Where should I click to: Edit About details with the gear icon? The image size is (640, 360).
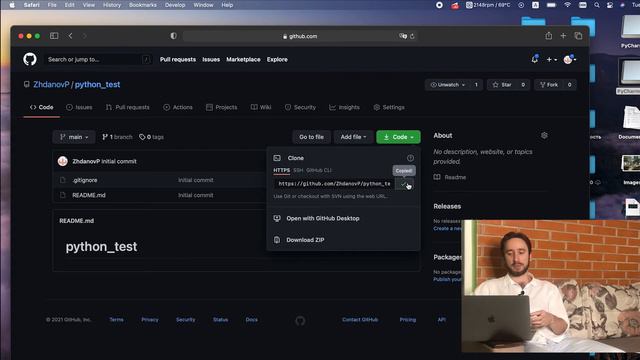[544, 136]
